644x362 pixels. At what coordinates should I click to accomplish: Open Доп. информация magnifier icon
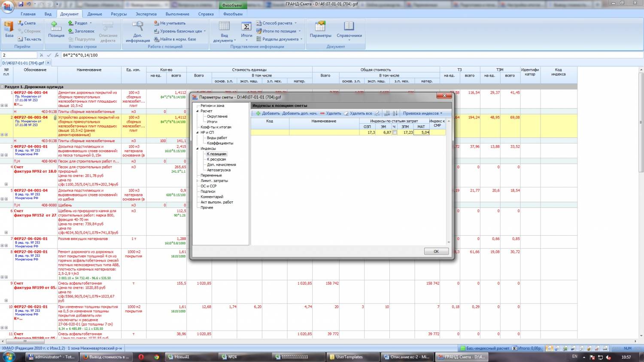click(138, 27)
